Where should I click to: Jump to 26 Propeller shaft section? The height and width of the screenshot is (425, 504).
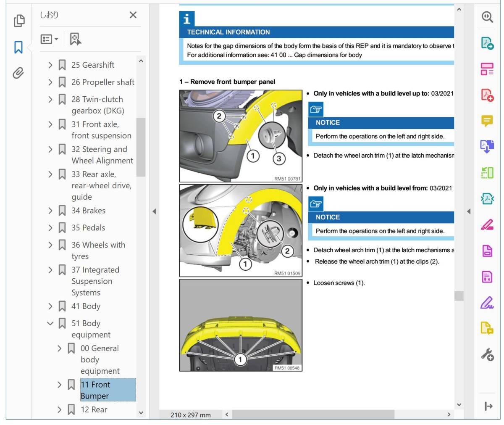coord(103,82)
